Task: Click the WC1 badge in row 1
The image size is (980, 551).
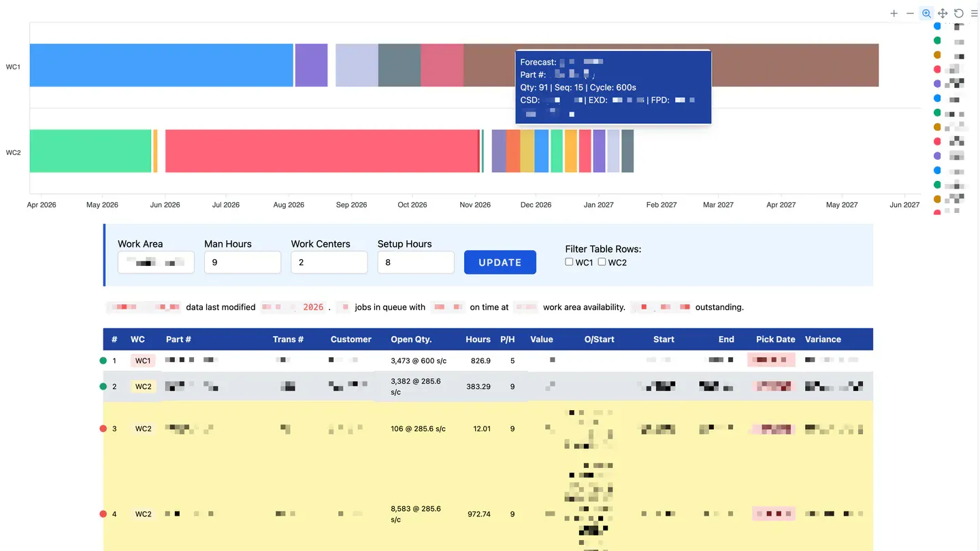Action: tap(143, 361)
